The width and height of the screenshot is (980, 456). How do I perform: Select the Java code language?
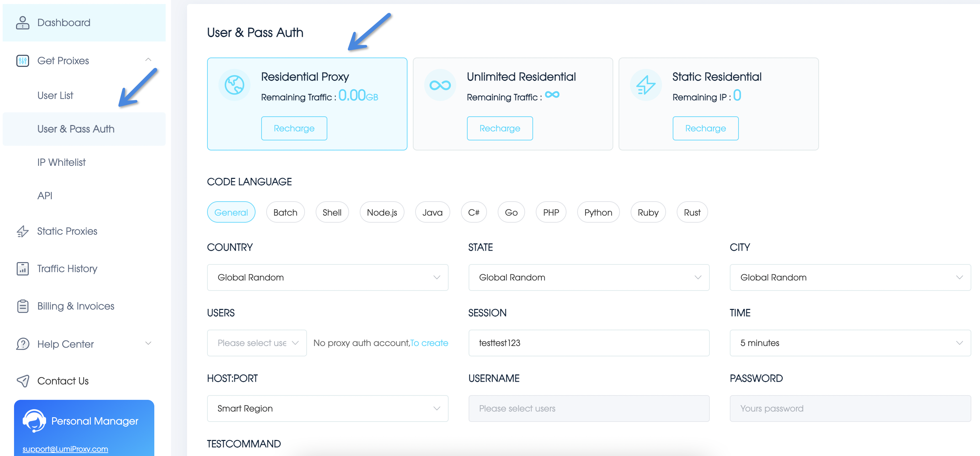pyautogui.click(x=432, y=212)
